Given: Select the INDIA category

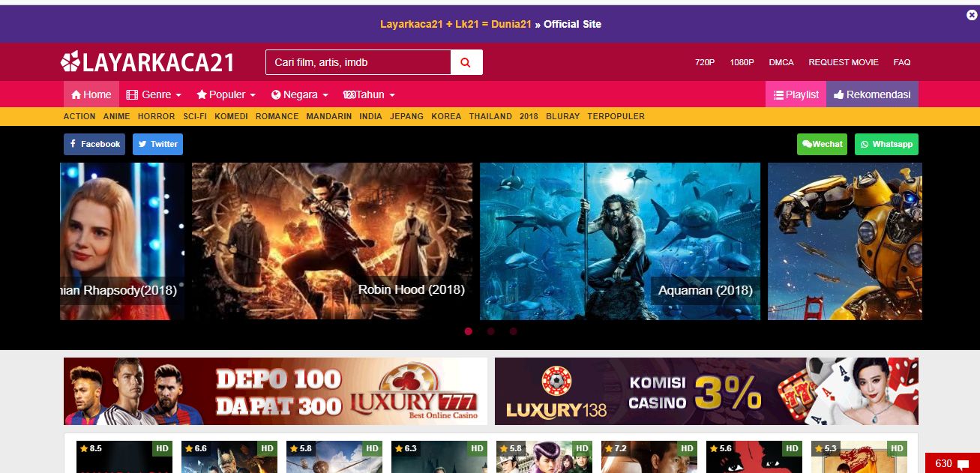Looking at the screenshot, I should point(370,116).
